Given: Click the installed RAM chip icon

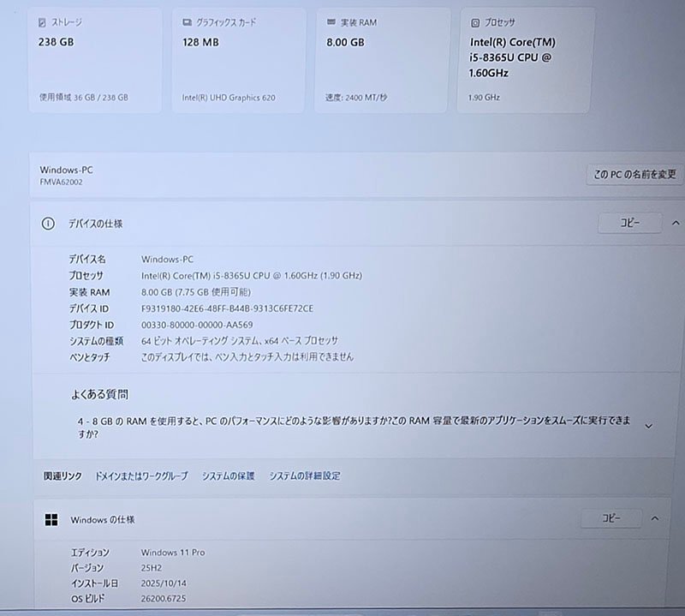Looking at the screenshot, I should (331, 22).
